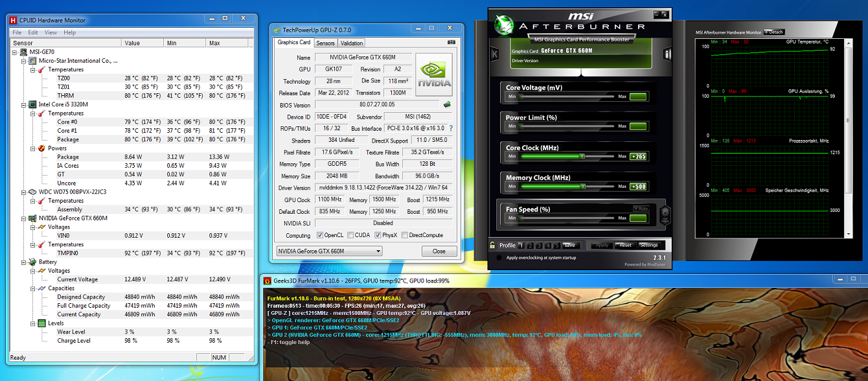Open the GPU selection dropdown in GPU-Z
Viewport: 868px width, 381px height.
tap(329, 251)
